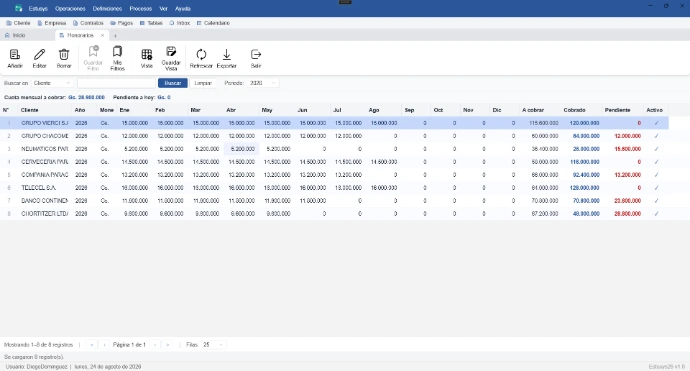
Task: Click the Guardar Filtro toolbar icon
Action: (x=93, y=51)
